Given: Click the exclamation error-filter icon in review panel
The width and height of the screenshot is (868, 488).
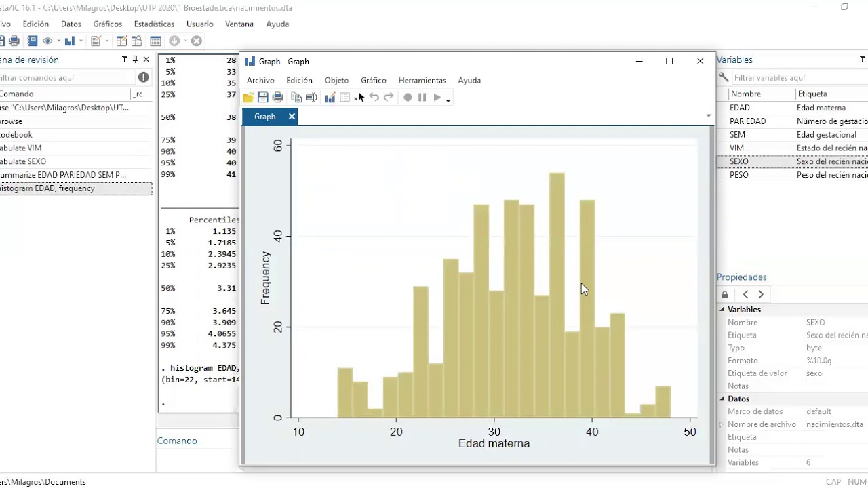Looking at the screenshot, I should pos(143,77).
